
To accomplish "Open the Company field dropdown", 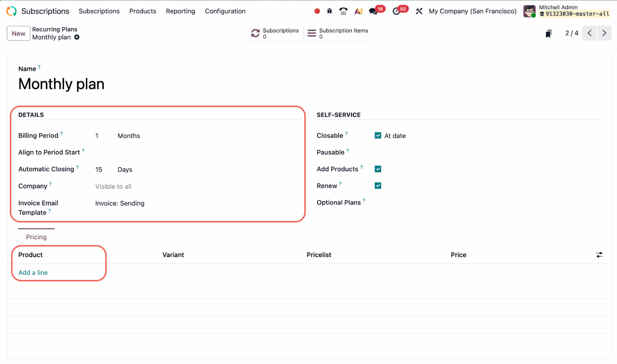I will (113, 187).
